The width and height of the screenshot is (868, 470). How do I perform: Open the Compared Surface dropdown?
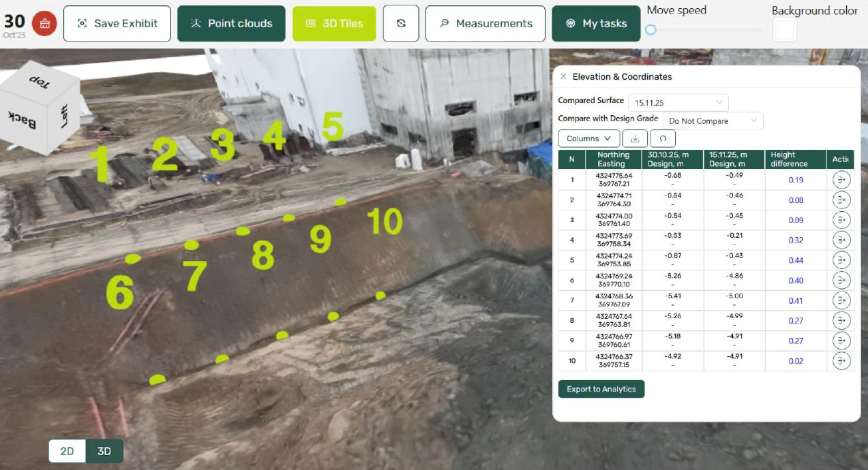tap(678, 103)
